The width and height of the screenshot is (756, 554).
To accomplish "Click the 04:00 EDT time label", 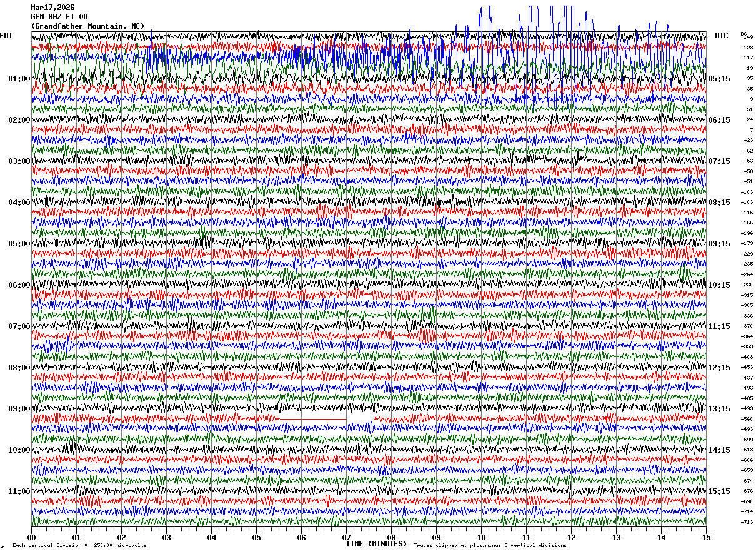I will 19,203.
